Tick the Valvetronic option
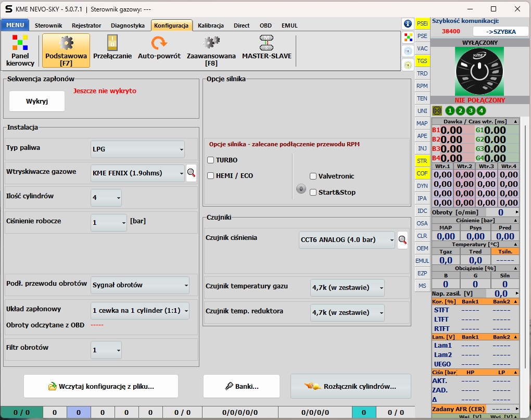Screen dimensions: 531x420 [313, 176]
